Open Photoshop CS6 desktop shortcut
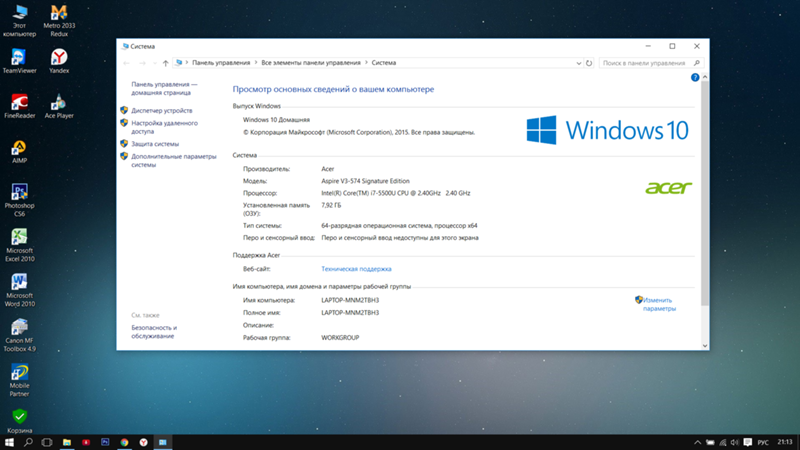Viewport: 800px width, 450px height. click(19, 200)
